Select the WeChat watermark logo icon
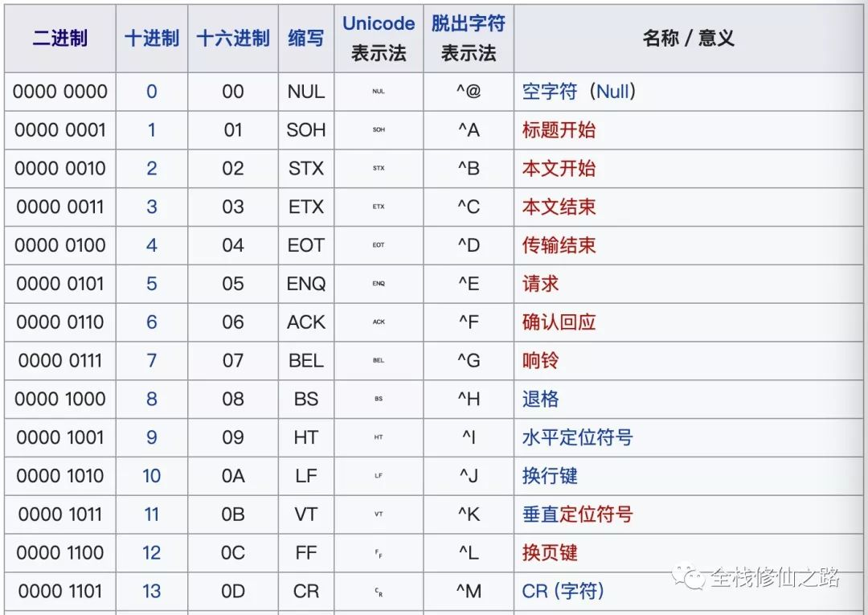This screenshot has height=615, width=868. [688, 576]
